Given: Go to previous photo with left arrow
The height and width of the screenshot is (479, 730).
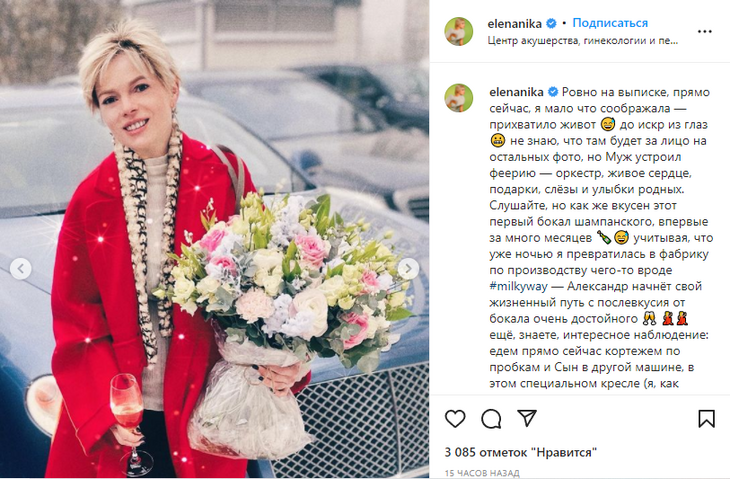Looking at the screenshot, I should click(20, 269).
